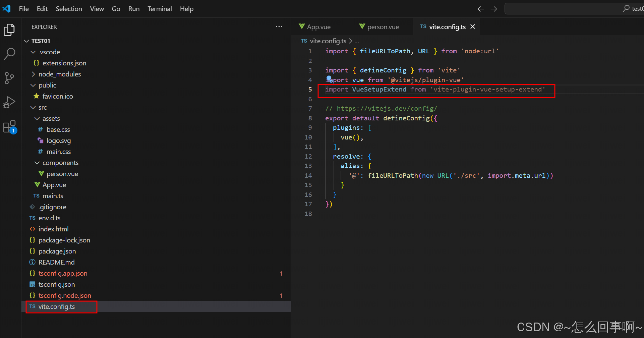Image resolution: width=644 pixels, height=338 pixels.
Task: Open the Extensions view with badge 1
Action: click(x=10, y=126)
